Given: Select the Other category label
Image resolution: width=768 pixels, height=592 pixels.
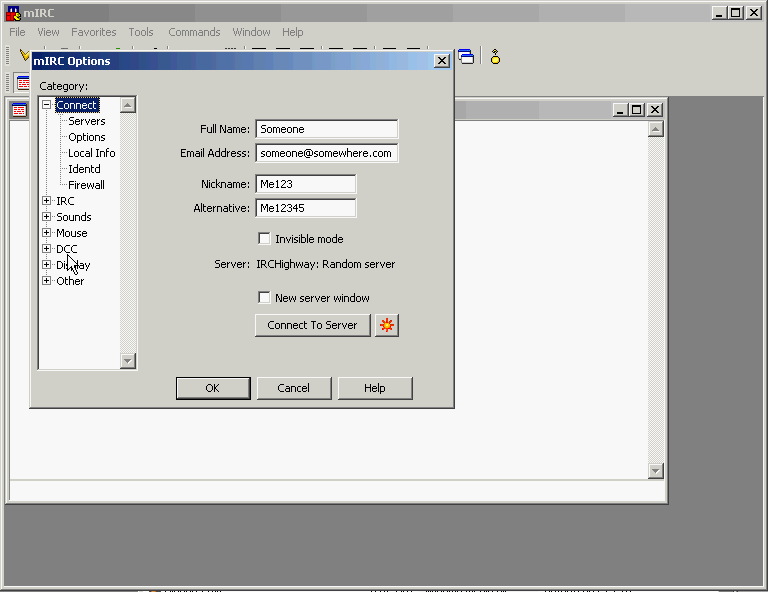Looking at the screenshot, I should pyautogui.click(x=70, y=281).
